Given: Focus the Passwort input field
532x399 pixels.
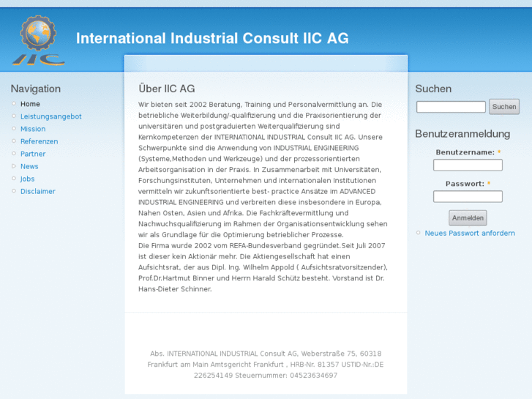Looking at the screenshot, I should click(468, 197).
